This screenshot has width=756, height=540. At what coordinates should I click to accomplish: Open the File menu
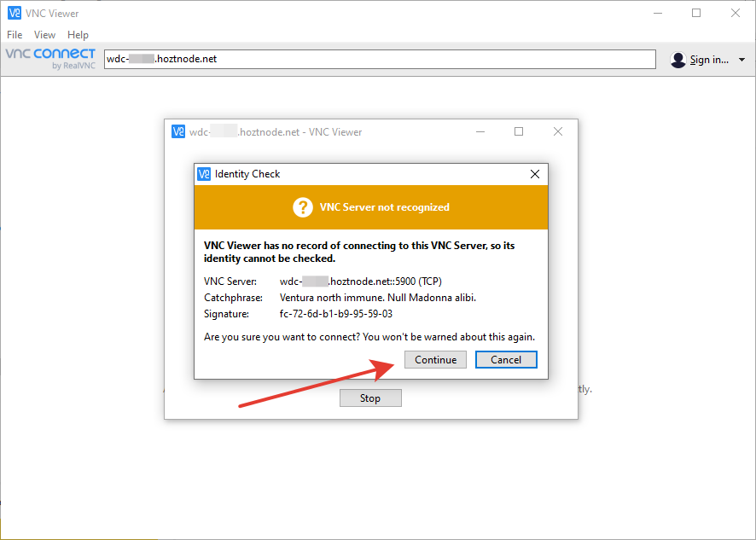click(15, 35)
